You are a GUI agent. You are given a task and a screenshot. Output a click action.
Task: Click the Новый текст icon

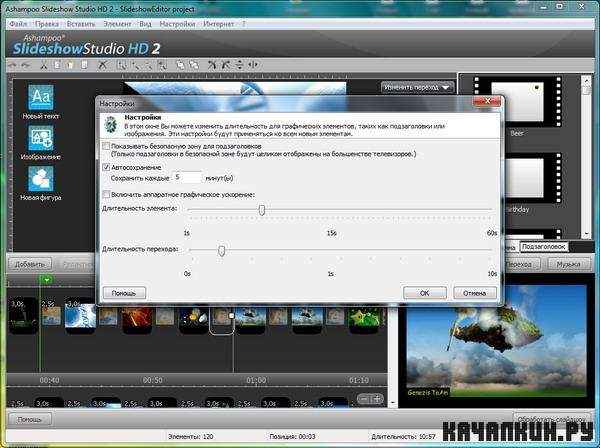coord(41,97)
